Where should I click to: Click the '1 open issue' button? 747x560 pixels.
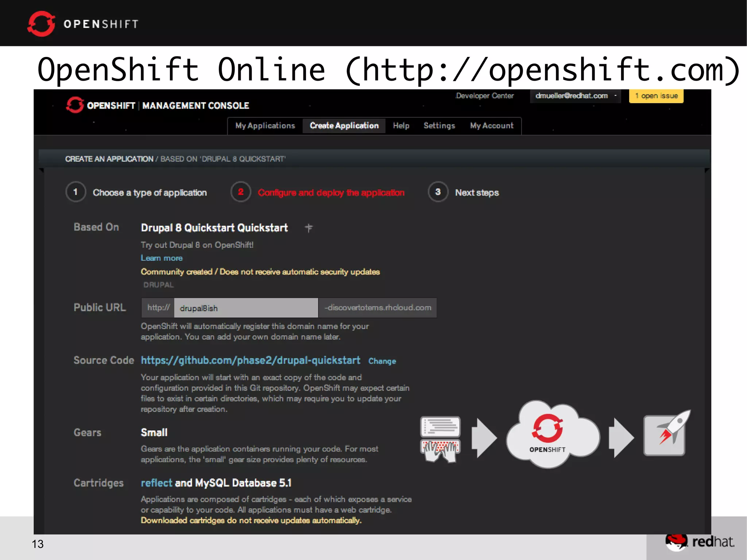point(656,96)
